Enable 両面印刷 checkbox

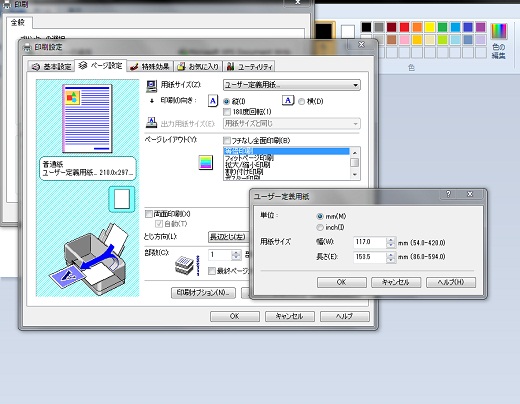(149, 214)
